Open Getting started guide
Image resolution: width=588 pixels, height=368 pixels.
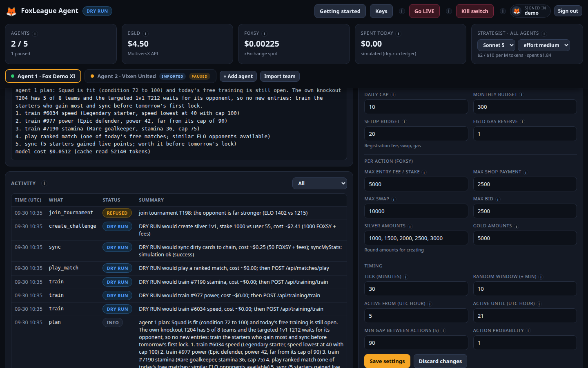coord(340,11)
